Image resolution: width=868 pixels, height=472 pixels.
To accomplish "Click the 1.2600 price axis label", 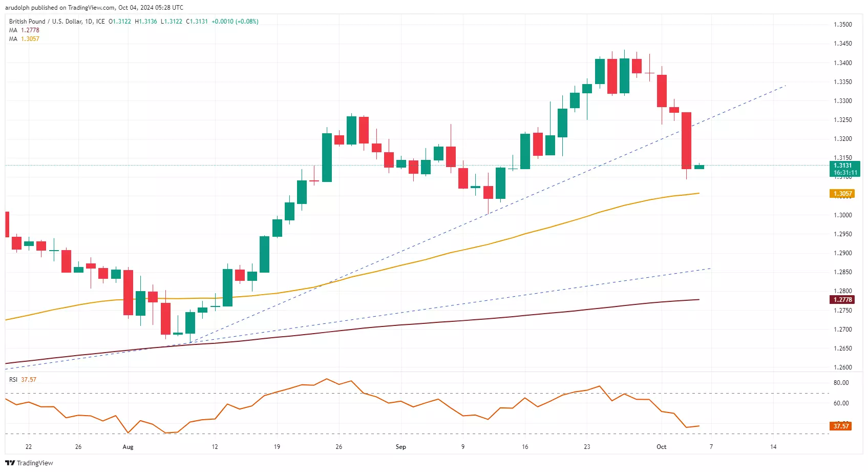I will tap(843, 367).
